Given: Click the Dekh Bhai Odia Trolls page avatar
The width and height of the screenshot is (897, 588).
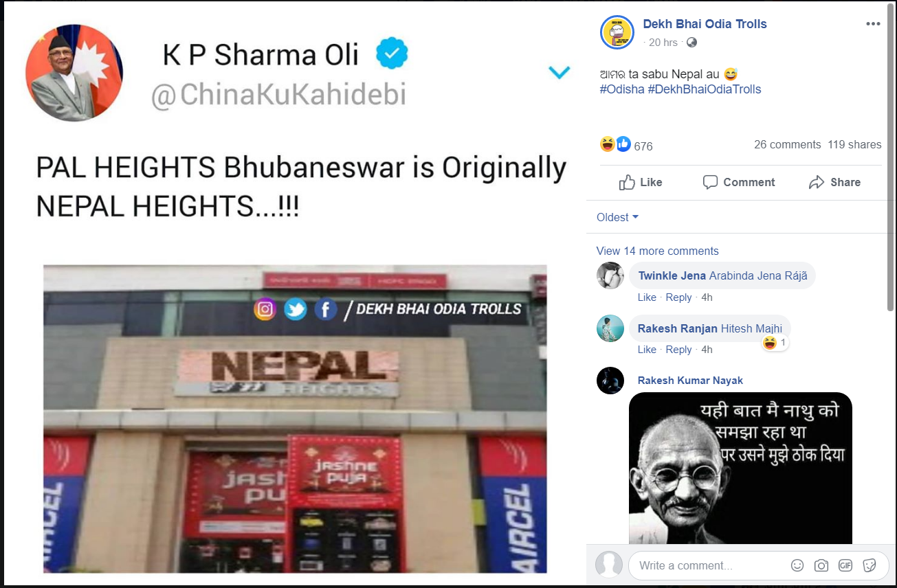Looking at the screenshot, I should pos(617,32).
